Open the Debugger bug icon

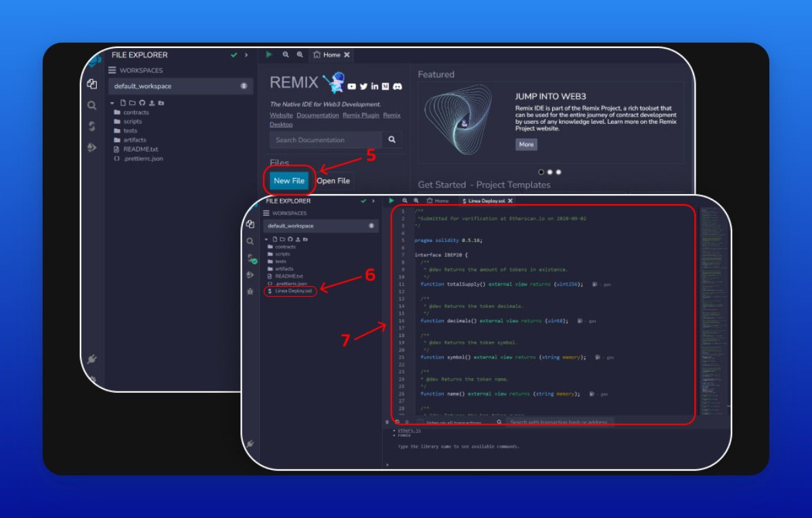pos(250,291)
